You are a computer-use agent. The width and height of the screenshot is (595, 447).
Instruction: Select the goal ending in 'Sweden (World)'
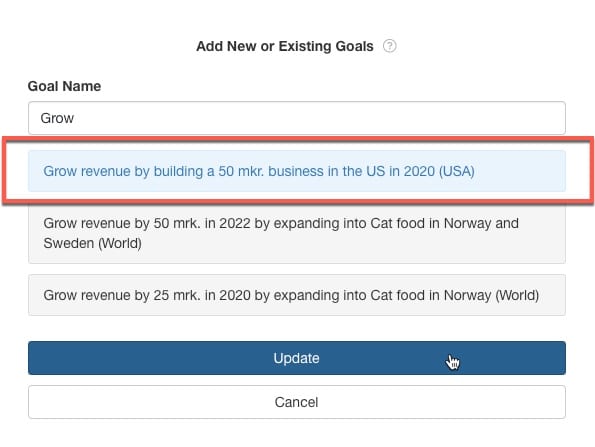(297, 233)
